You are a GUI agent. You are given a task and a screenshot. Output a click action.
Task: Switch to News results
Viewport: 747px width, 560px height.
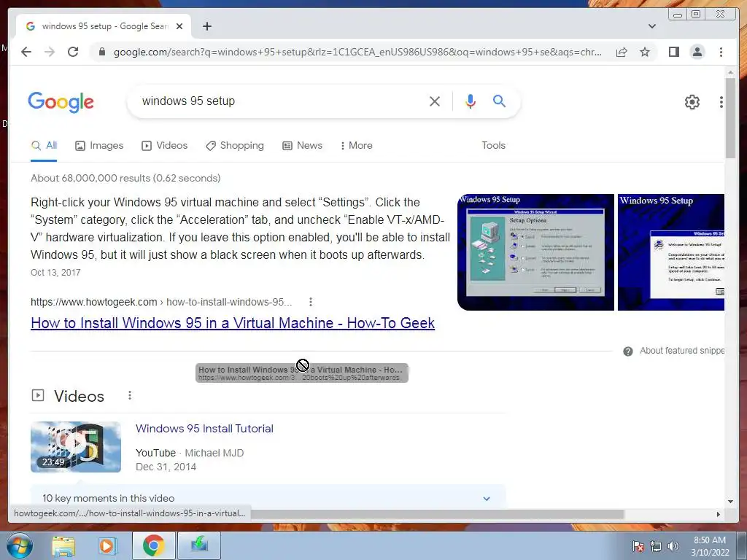click(302, 146)
